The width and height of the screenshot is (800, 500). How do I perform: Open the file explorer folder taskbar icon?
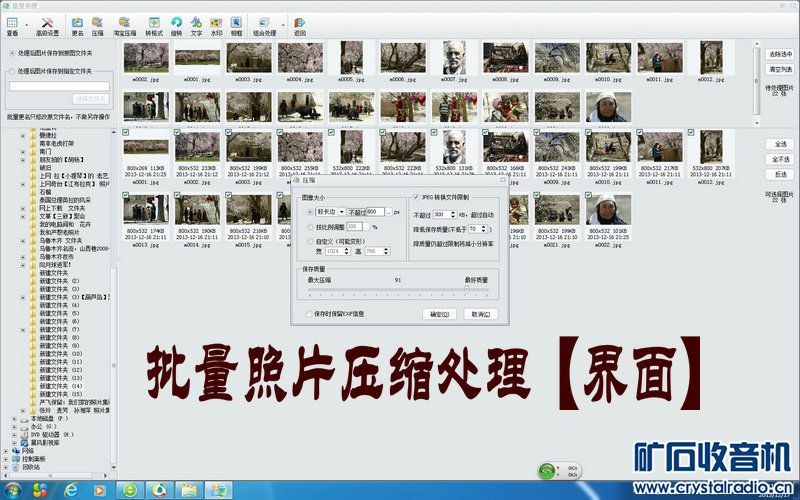pyautogui.click(x=189, y=491)
